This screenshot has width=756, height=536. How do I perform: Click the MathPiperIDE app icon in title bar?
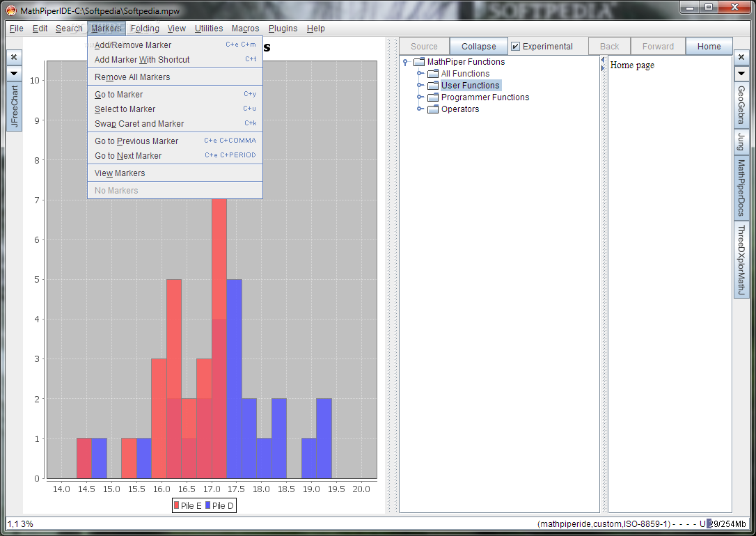click(10, 10)
